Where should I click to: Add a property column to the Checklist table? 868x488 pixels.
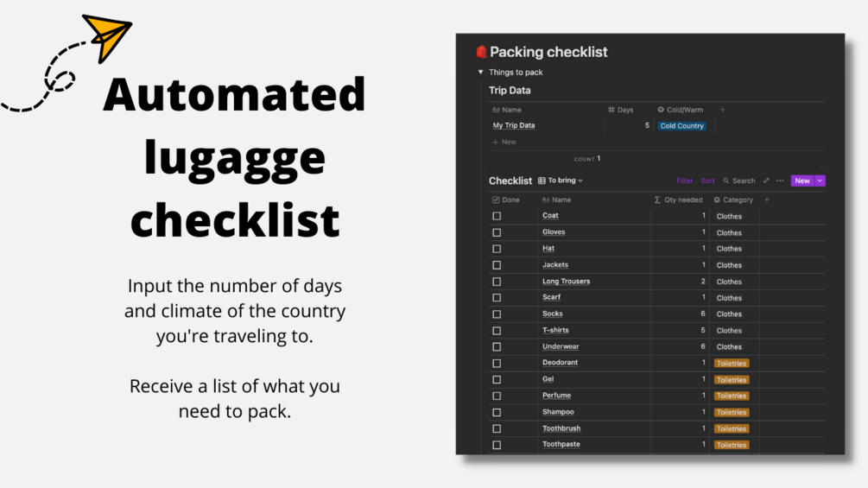tap(767, 200)
